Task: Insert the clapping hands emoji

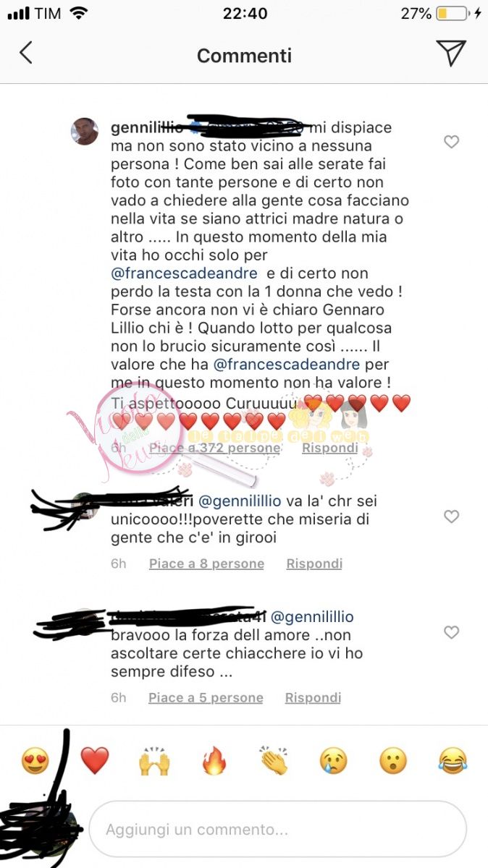Action: point(274,762)
